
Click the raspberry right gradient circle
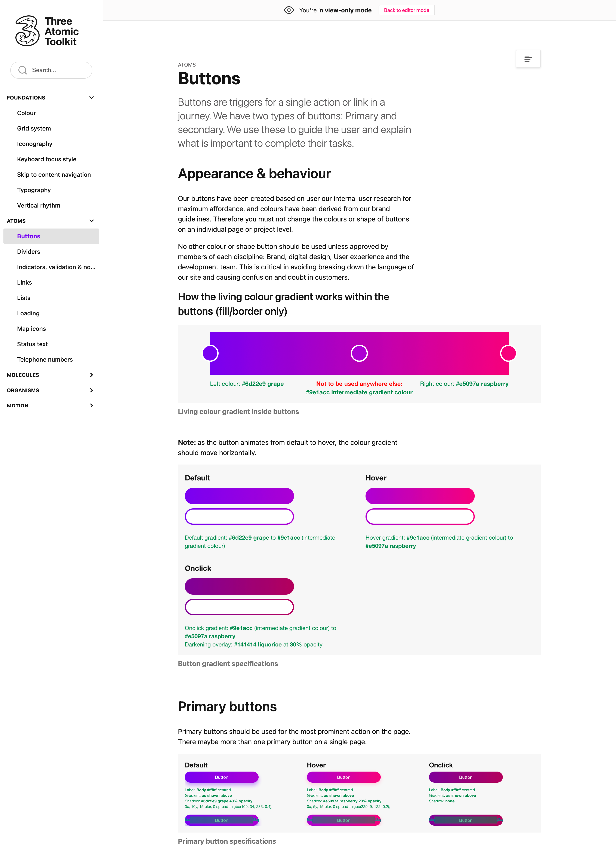[508, 353]
